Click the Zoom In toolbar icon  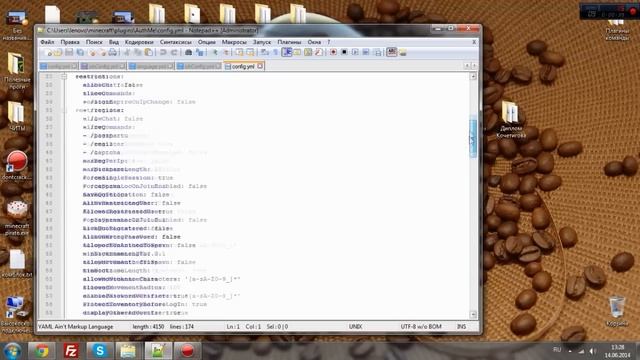click(214, 52)
